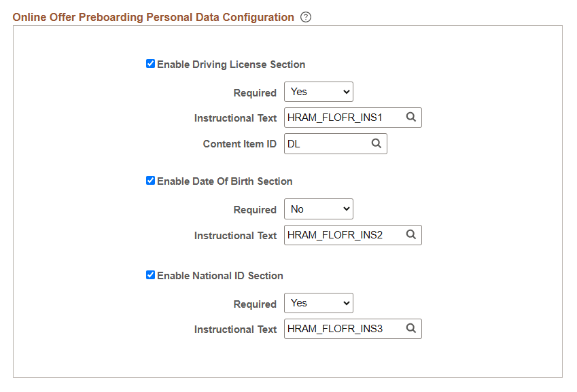Click Content Item ID lookup magnifier
Viewport: 577px width, 392px height.
point(377,144)
